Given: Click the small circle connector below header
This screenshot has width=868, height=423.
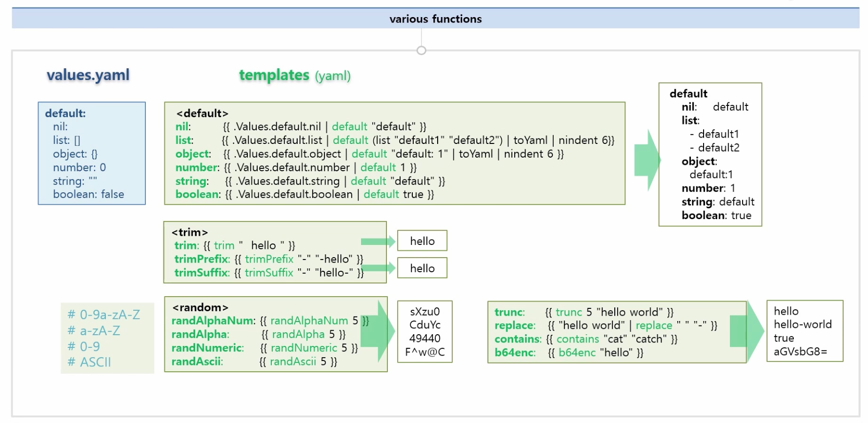Looking at the screenshot, I should 422,50.
